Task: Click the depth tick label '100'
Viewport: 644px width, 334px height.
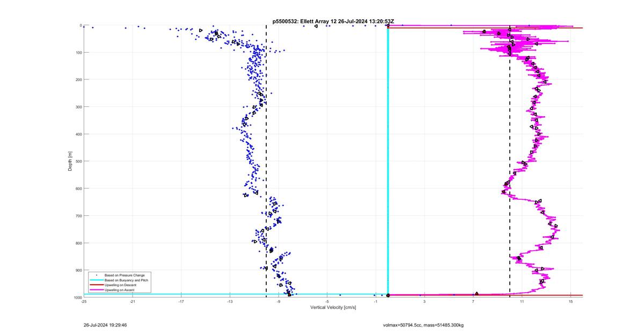Action: (x=78, y=53)
